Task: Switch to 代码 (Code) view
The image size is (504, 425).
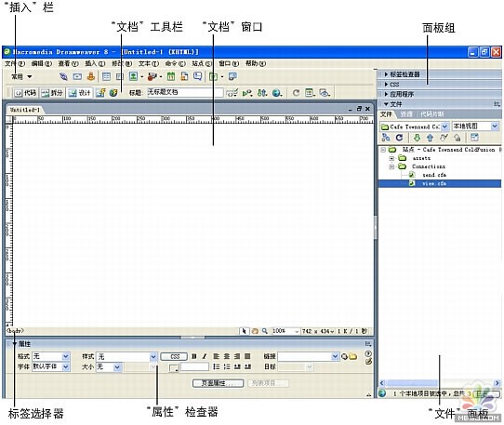Action: pos(25,93)
